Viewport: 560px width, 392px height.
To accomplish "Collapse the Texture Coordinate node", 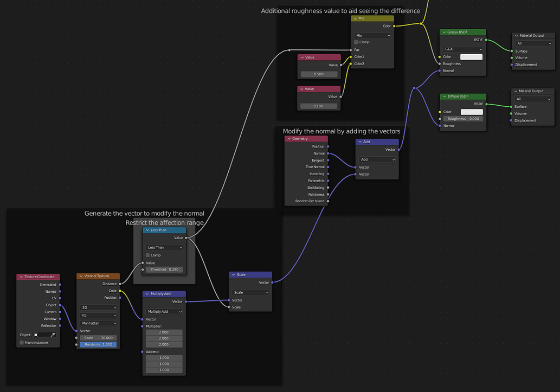I will [x=21, y=277].
